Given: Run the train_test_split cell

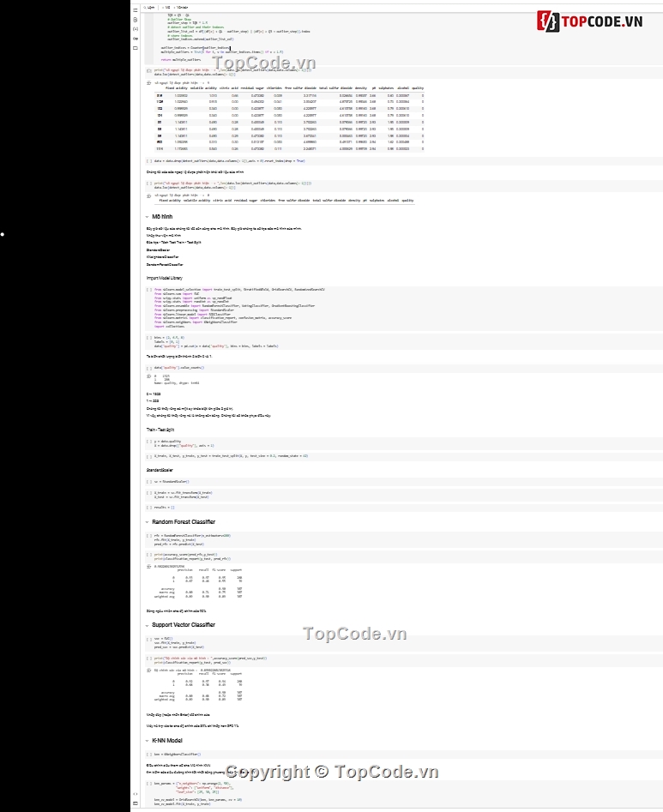Looking at the screenshot, I should tap(149, 456).
